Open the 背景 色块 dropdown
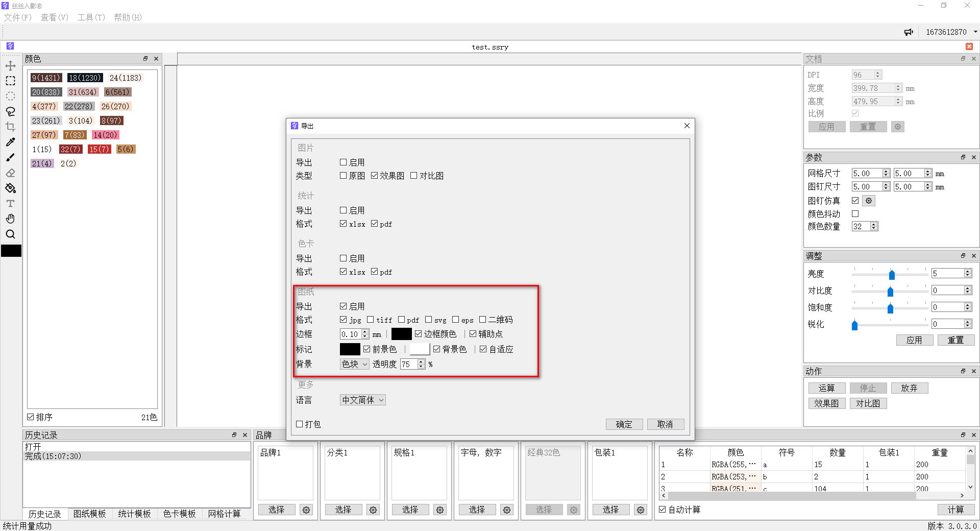This screenshot has height=531, width=980. pos(354,364)
